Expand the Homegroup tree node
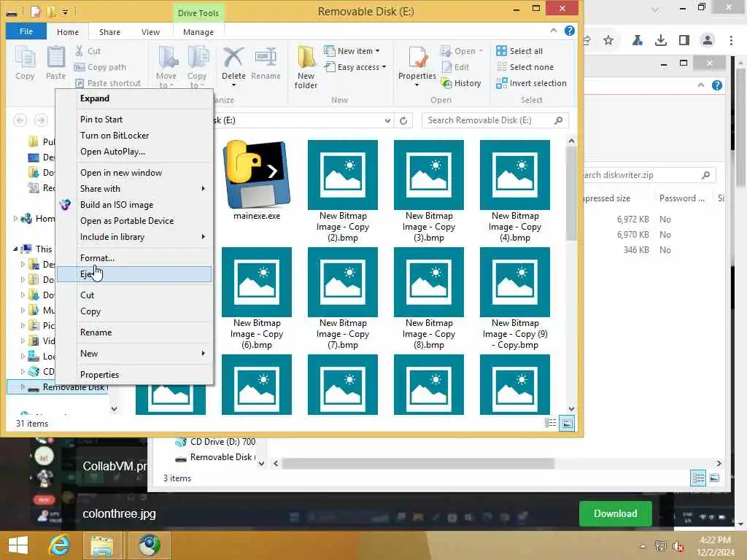Screen dimensions: 747x560 coord(15,219)
